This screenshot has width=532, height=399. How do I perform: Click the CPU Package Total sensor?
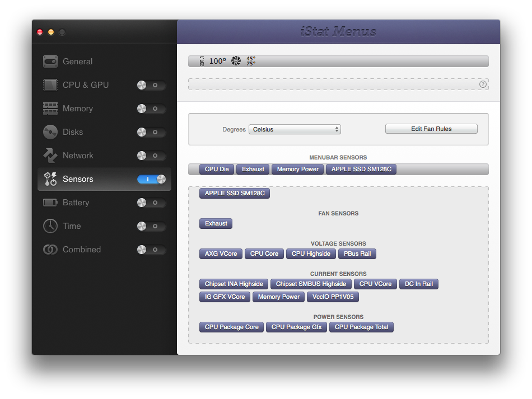(361, 327)
